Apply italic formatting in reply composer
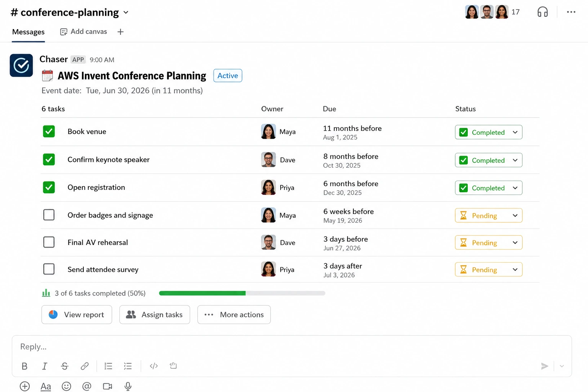Screen dimensions: 588x392 [44, 366]
